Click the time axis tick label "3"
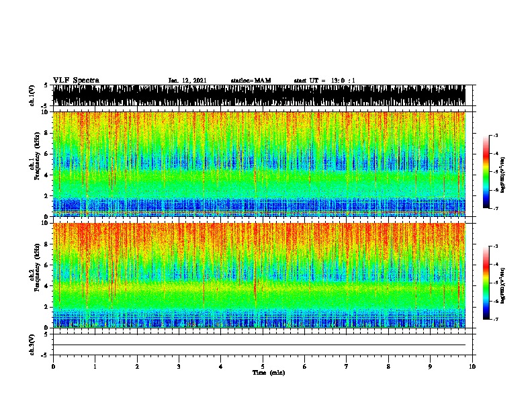The image size is (532, 411). pos(179,367)
